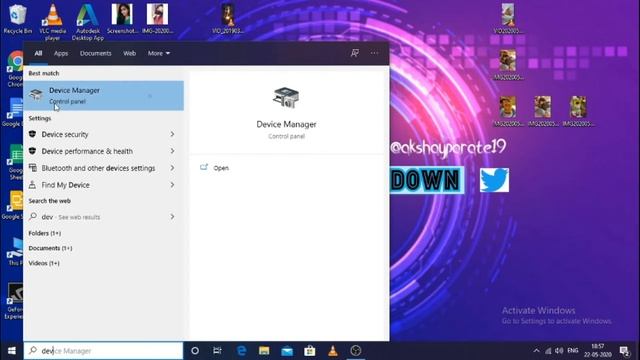Launch Microsoft Edge from taskbar
The image size is (640, 360).
(x=241, y=351)
